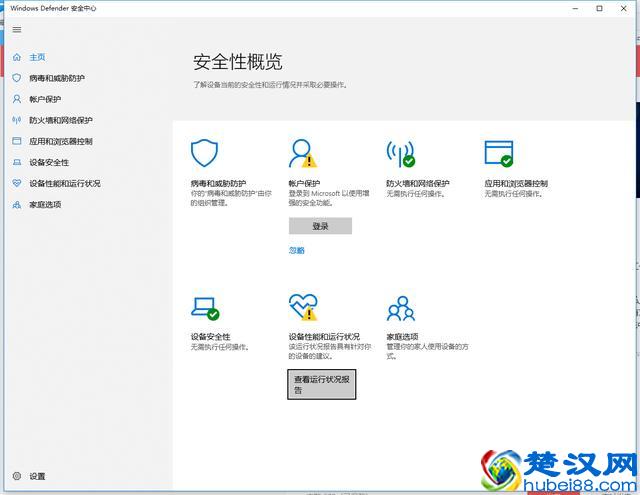Click the home icon beside 主页
This screenshot has height=495, width=640.
click(x=17, y=57)
